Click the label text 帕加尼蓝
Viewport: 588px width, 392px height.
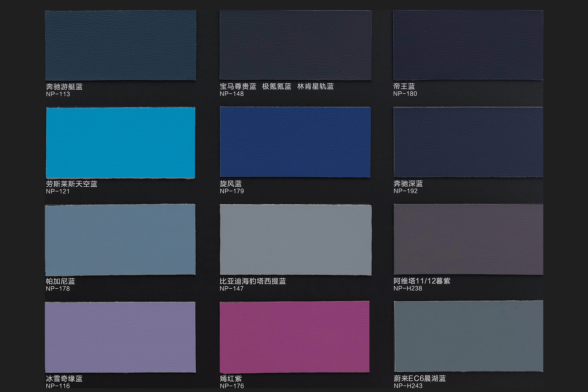pos(60,281)
